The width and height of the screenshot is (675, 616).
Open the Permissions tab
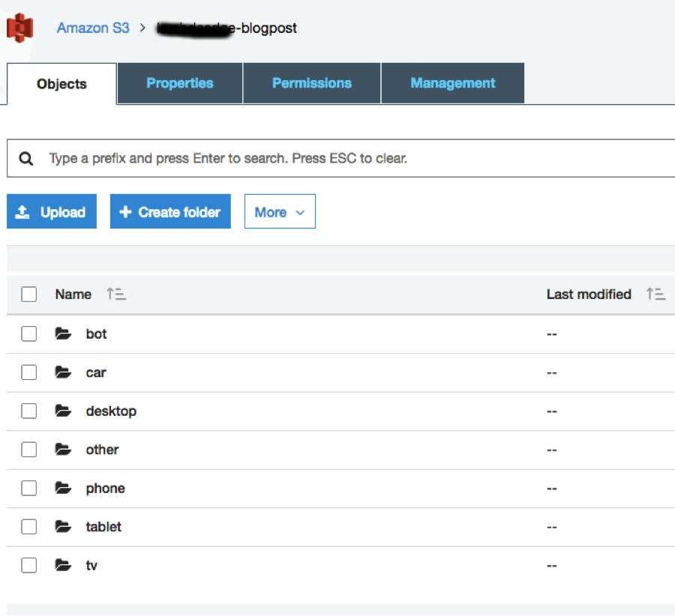[x=312, y=83]
